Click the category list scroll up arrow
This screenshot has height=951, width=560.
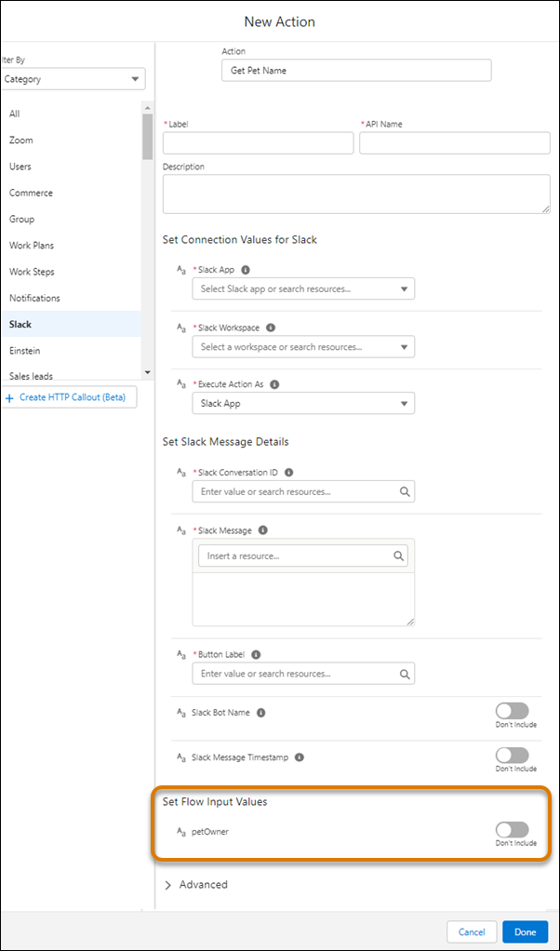(x=147, y=107)
